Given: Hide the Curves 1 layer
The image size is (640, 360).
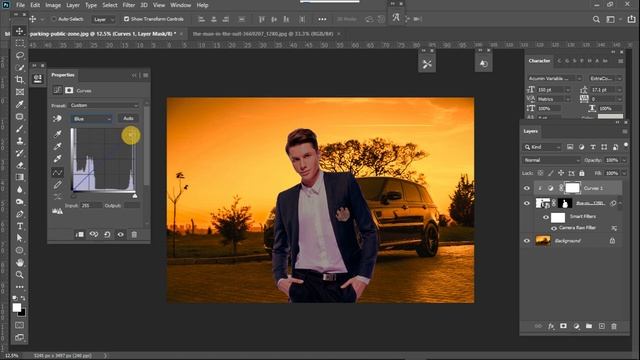Looking at the screenshot, I should [527, 188].
